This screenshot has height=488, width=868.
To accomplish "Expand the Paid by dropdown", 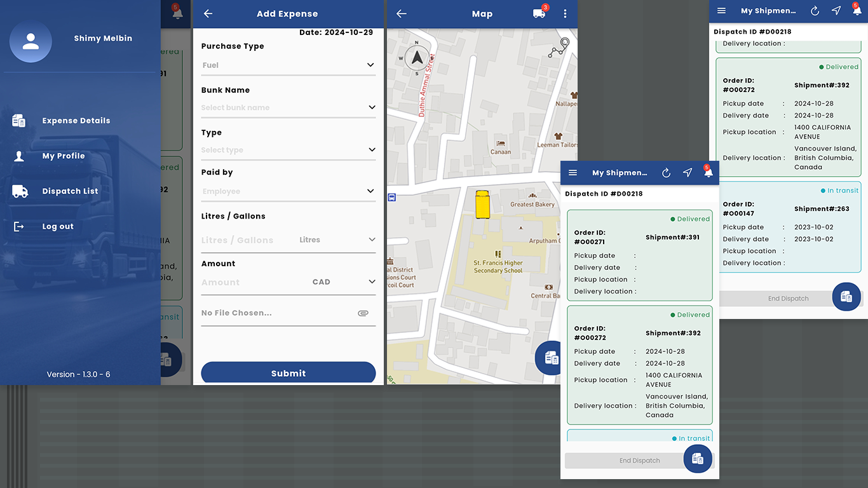I will (x=288, y=191).
